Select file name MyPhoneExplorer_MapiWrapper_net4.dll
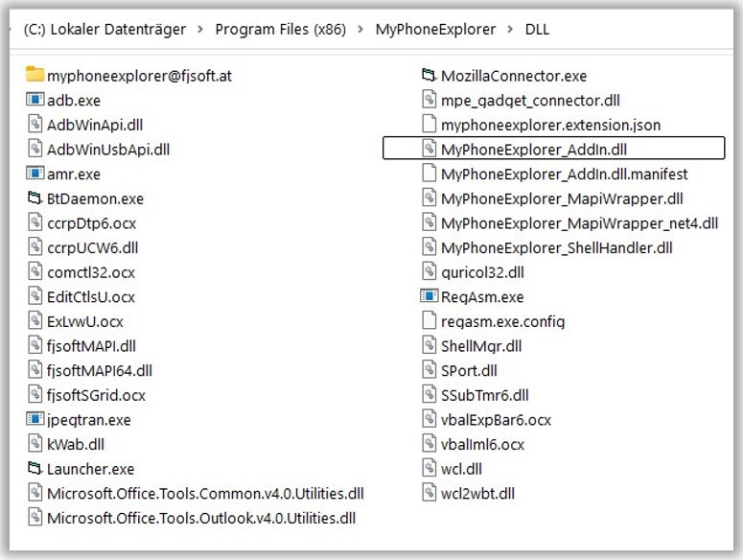Screen dimensions: 743x560 (579, 223)
